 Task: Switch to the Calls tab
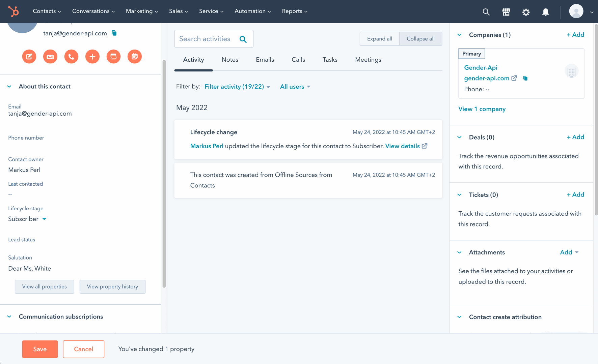click(x=298, y=60)
